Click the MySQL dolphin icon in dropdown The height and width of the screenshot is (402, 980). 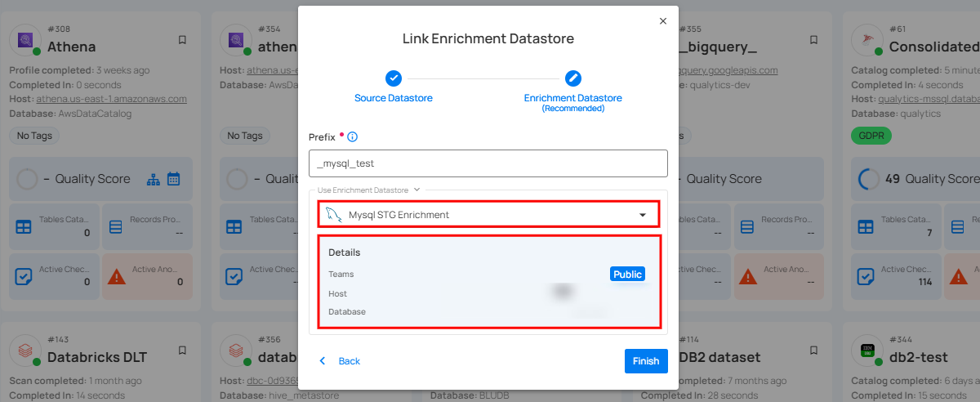[x=332, y=215]
